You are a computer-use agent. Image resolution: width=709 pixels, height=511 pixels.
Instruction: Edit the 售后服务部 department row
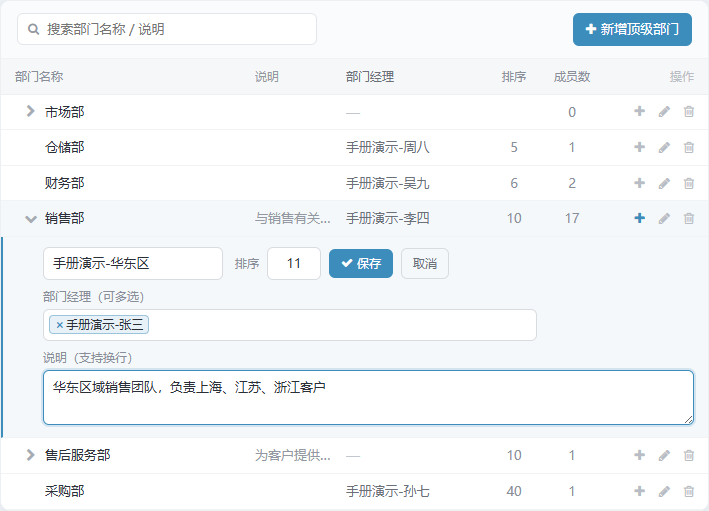[x=664, y=455]
